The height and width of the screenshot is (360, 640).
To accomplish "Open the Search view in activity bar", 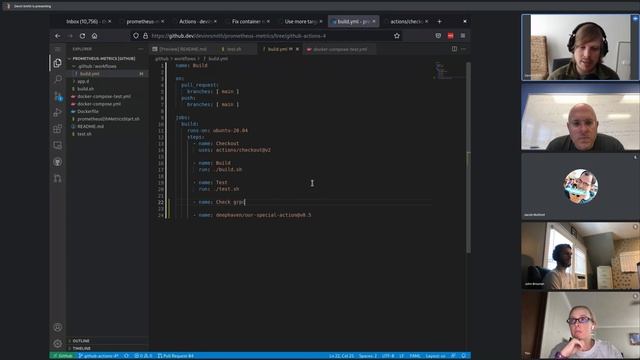I will pyautogui.click(x=58, y=79).
